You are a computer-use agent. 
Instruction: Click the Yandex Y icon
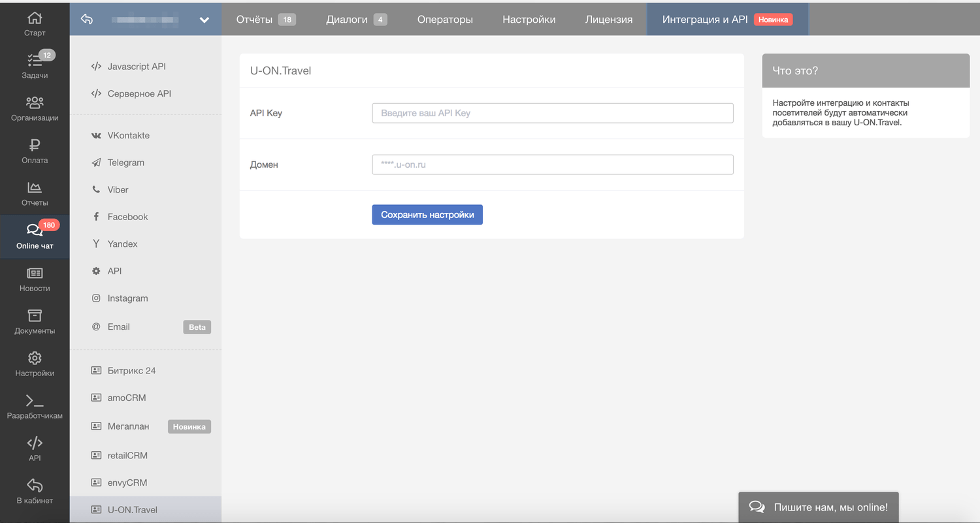click(96, 244)
